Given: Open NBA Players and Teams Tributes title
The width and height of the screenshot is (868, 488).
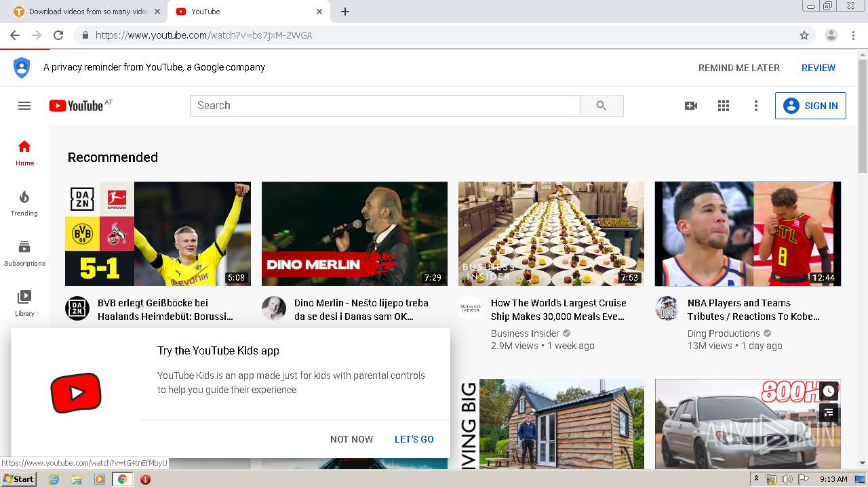Looking at the screenshot, I should [754, 310].
